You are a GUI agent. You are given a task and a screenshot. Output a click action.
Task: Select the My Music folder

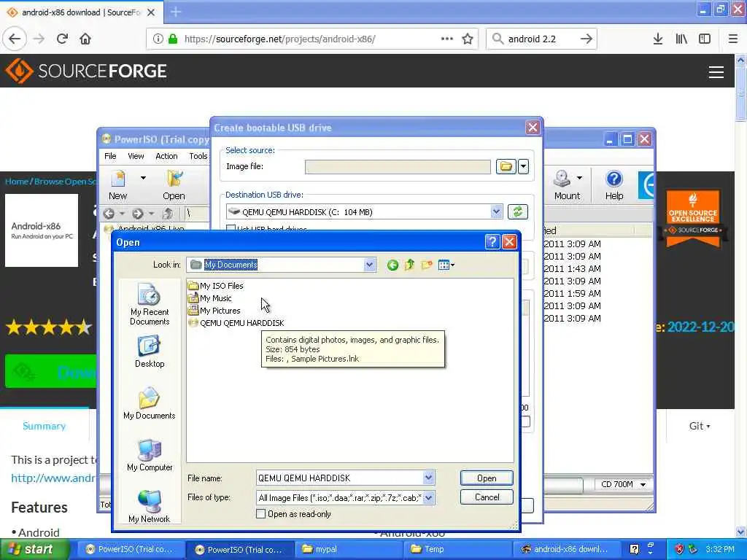click(x=209, y=298)
